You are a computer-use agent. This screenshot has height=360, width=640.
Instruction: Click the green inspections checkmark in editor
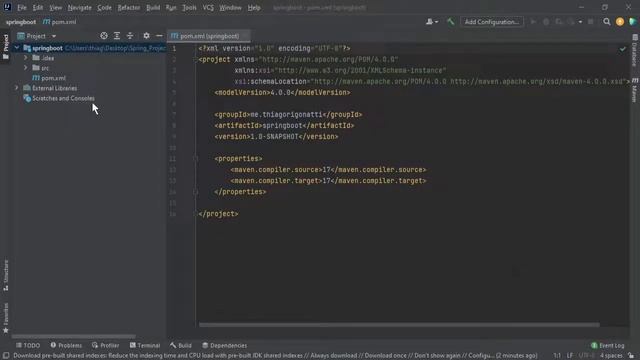(622, 49)
